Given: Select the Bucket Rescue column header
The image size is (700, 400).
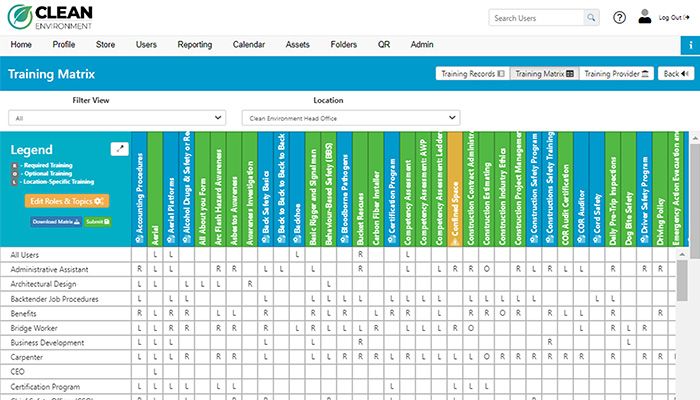Looking at the screenshot, I should (360, 189).
